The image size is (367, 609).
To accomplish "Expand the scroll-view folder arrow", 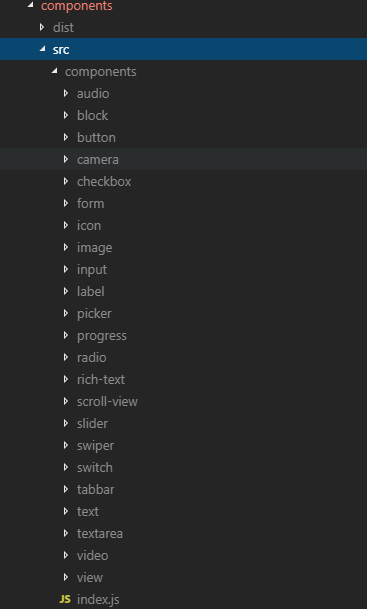I will click(66, 401).
